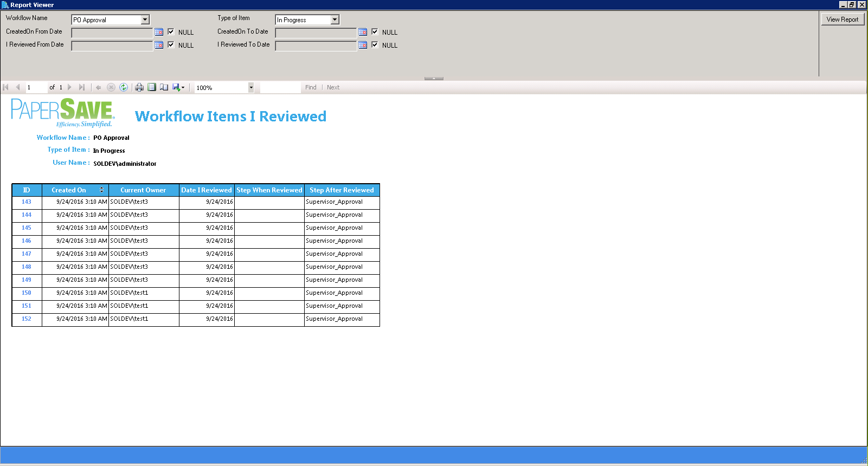Screen dimensions: 868x466
Task: Click the Refresh report icon
Action: coord(124,87)
